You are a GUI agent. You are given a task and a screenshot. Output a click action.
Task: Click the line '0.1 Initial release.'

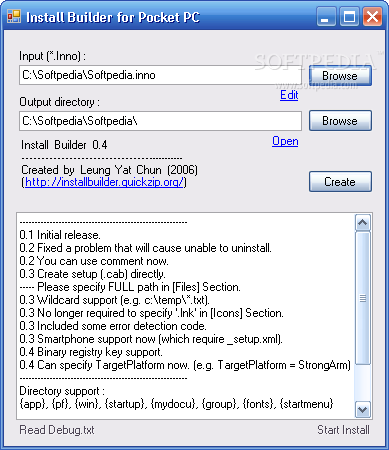60,235
